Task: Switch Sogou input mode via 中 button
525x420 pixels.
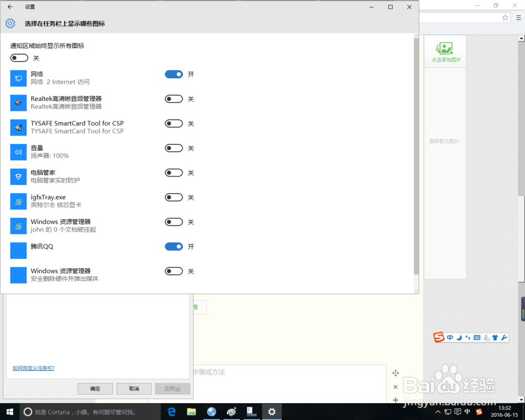Action: click(450, 338)
